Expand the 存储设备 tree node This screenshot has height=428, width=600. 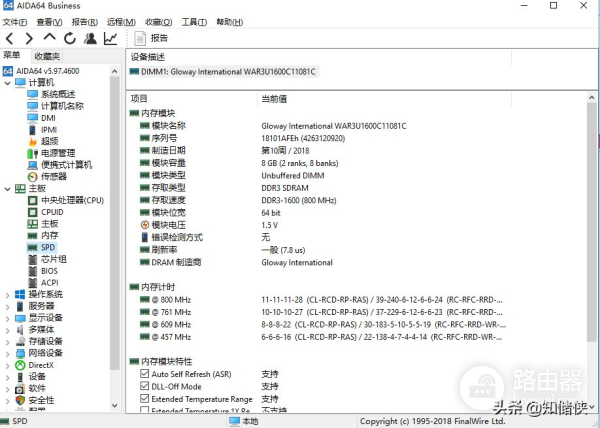7,342
